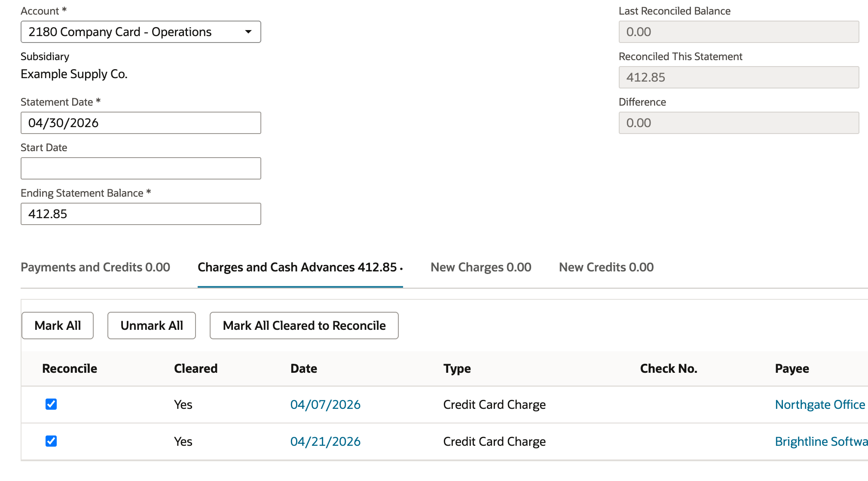Click the Reconcile column header
This screenshot has height=481, width=868.
70,368
